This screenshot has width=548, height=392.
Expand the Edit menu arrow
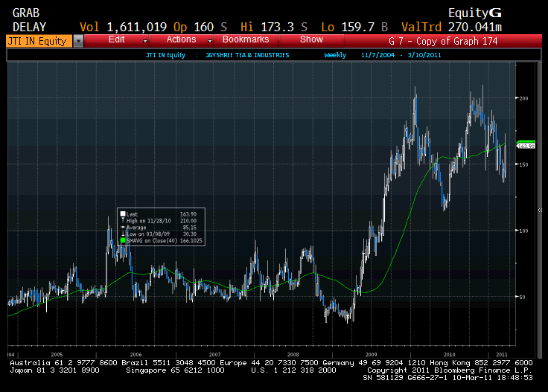tap(144, 41)
